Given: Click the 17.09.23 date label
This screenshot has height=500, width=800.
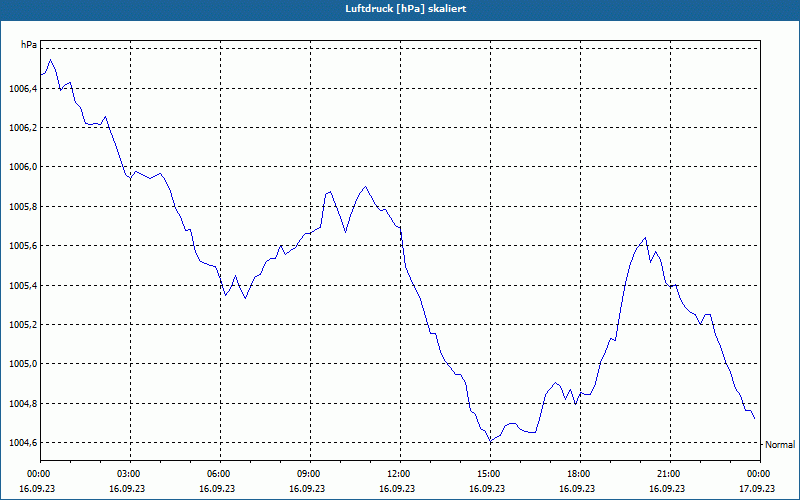Looking at the screenshot, I should pos(757,488).
